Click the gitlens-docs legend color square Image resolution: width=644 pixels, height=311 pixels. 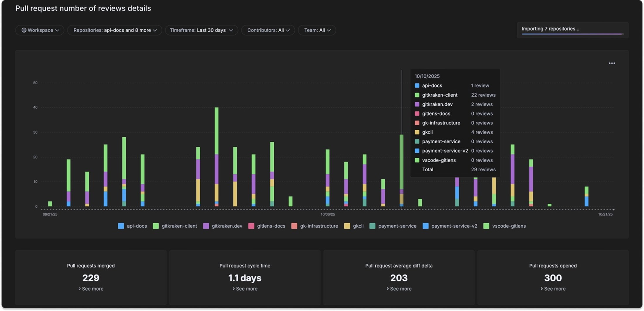(x=251, y=226)
